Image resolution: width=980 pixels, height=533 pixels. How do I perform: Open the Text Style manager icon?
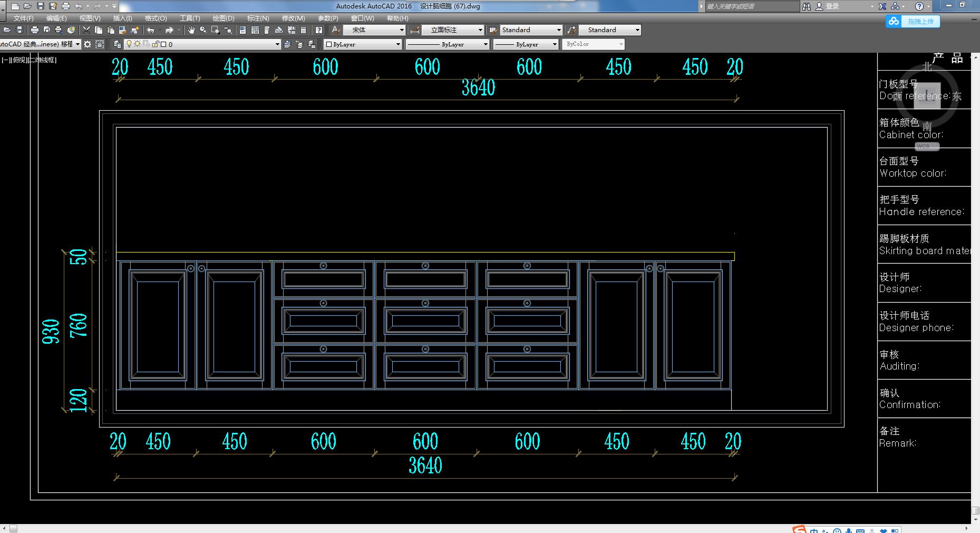pyautogui.click(x=336, y=30)
